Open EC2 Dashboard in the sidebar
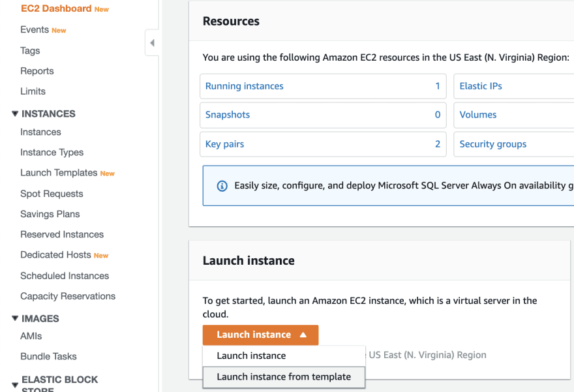This screenshot has width=574, height=392. pyautogui.click(x=56, y=8)
